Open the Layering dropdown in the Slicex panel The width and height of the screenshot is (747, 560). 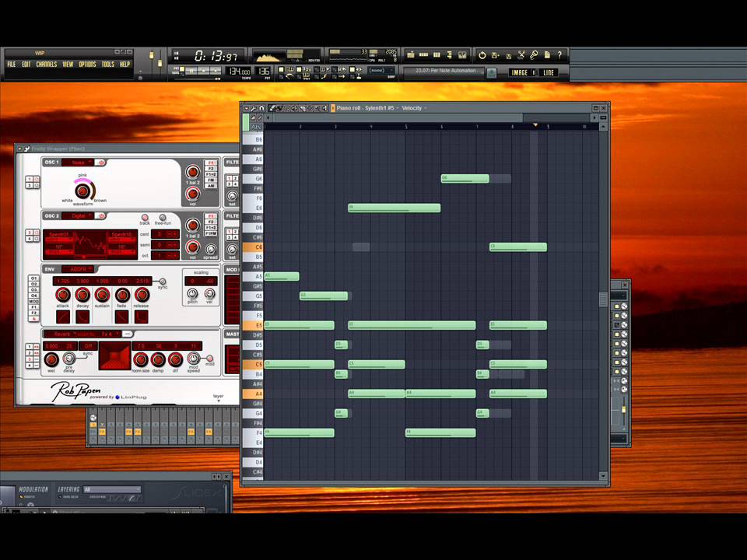(x=112, y=489)
